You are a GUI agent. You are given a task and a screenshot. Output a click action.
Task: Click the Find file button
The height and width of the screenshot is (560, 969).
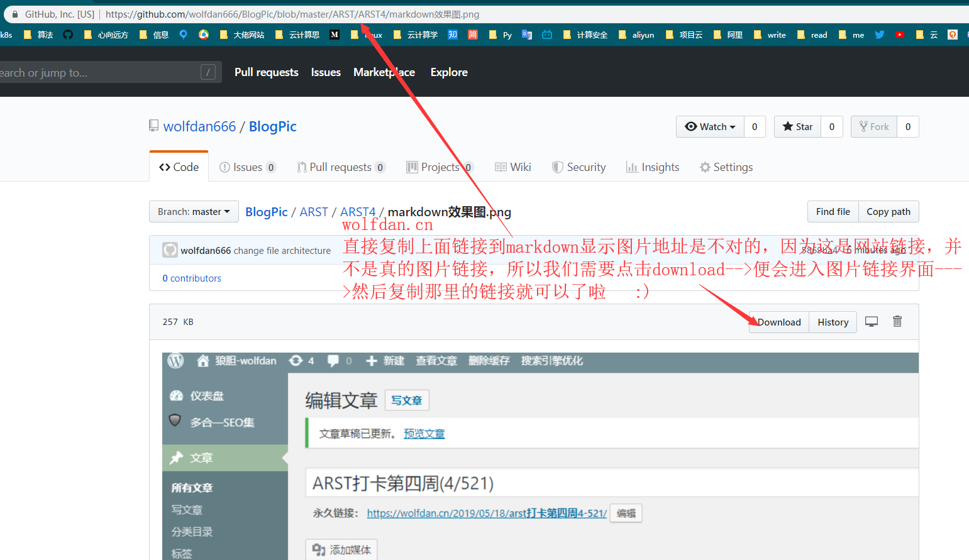coord(833,211)
